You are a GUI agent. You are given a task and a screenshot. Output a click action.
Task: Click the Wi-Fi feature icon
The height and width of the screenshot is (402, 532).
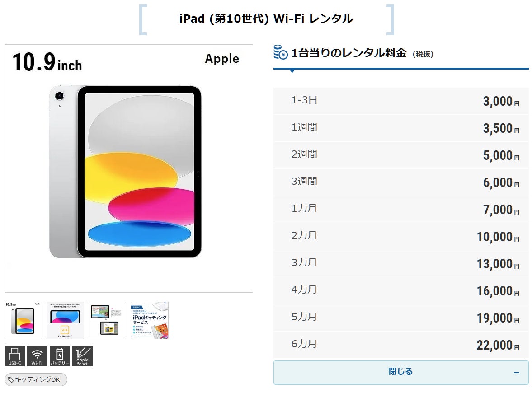(x=37, y=356)
